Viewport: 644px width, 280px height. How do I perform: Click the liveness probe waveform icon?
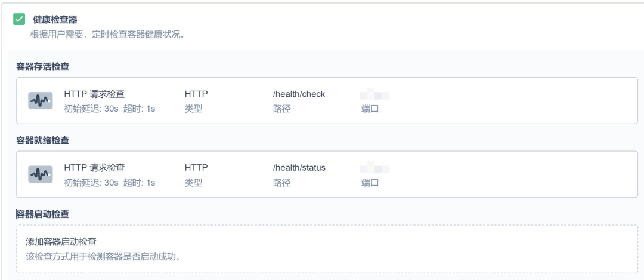pyautogui.click(x=41, y=101)
